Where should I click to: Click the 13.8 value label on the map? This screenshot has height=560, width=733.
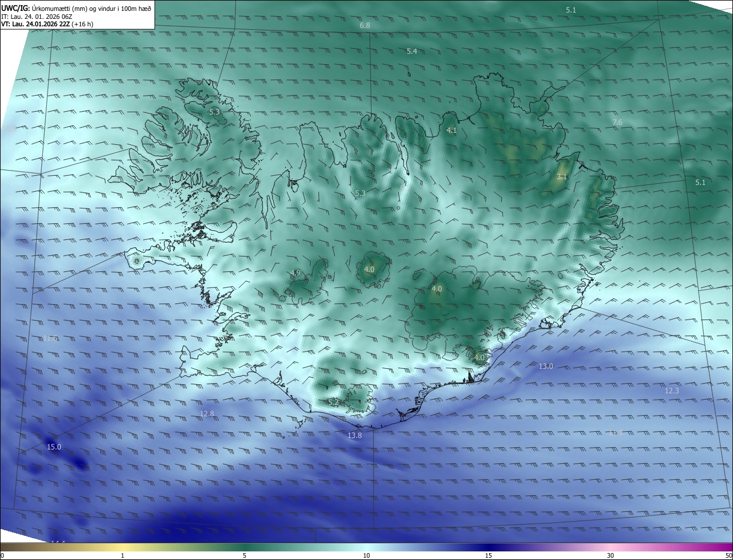354,436
